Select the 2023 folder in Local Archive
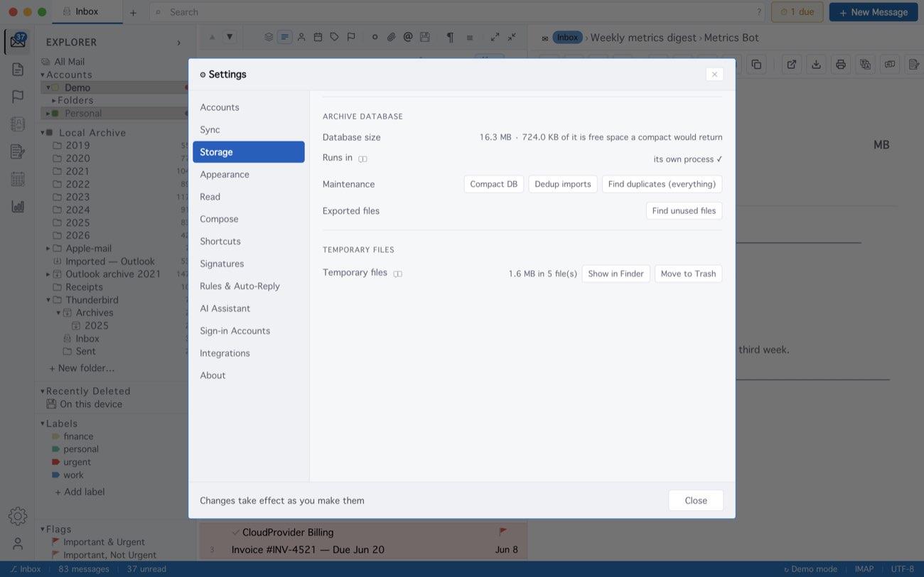This screenshot has height=577, width=924. coord(77,197)
